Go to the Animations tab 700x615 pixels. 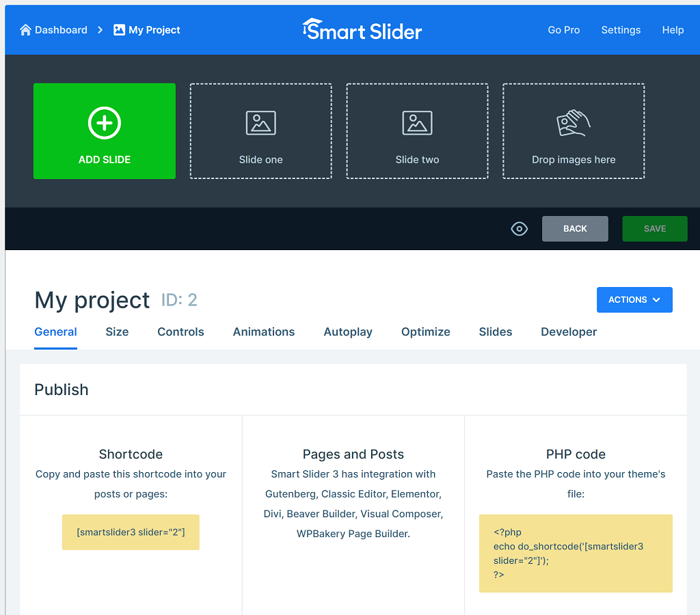pos(264,332)
